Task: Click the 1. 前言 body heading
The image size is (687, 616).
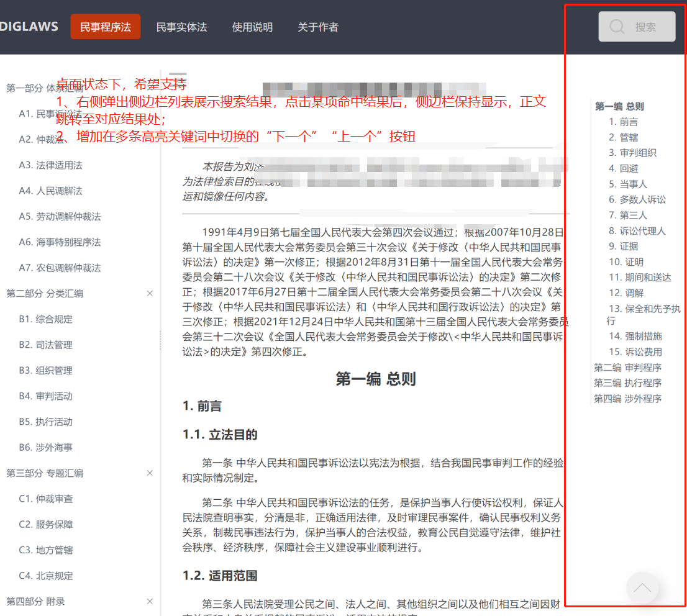Action: (202, 406)
